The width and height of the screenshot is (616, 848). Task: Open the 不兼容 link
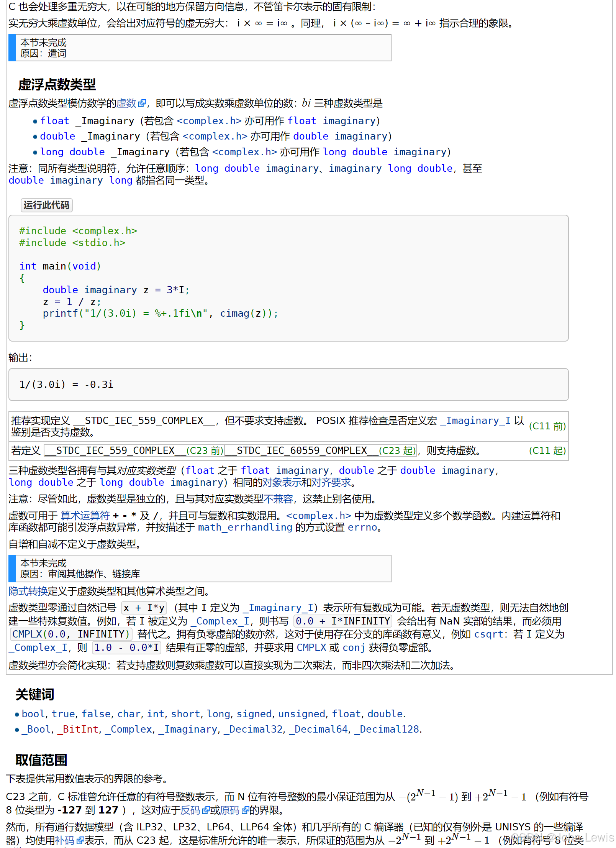click(279, 499)
